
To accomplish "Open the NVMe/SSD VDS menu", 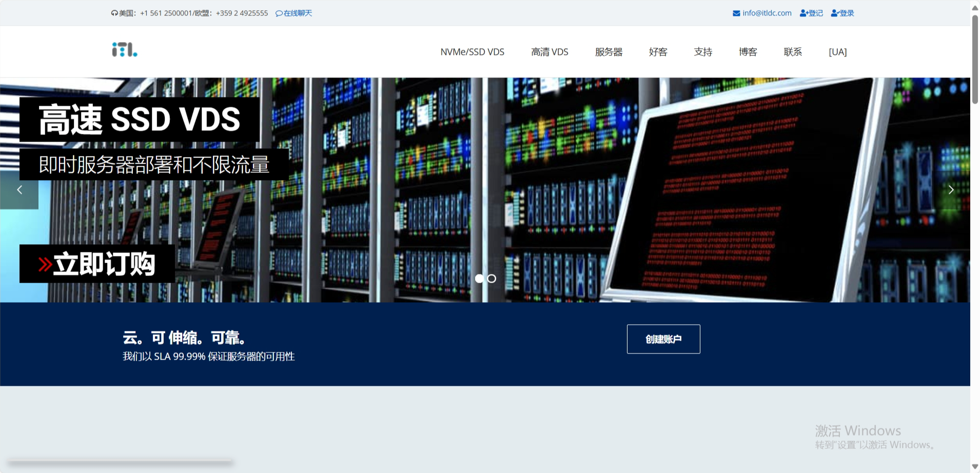I will [x=472, y=52].
